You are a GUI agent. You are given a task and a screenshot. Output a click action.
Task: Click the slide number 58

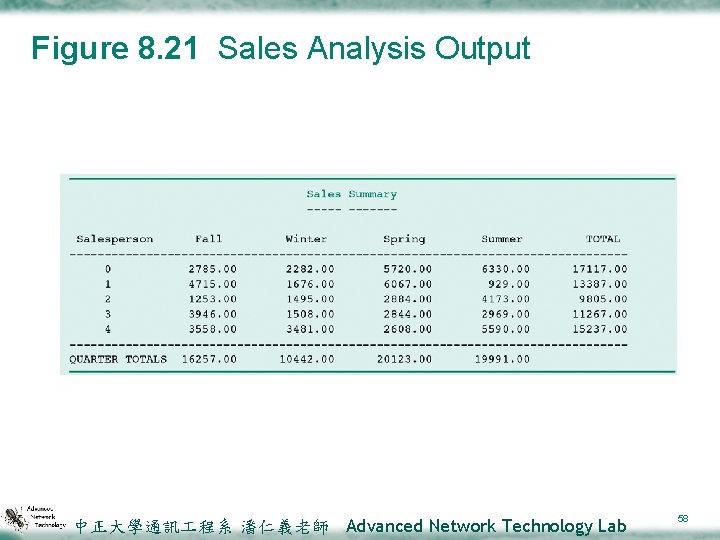point(683,519)
